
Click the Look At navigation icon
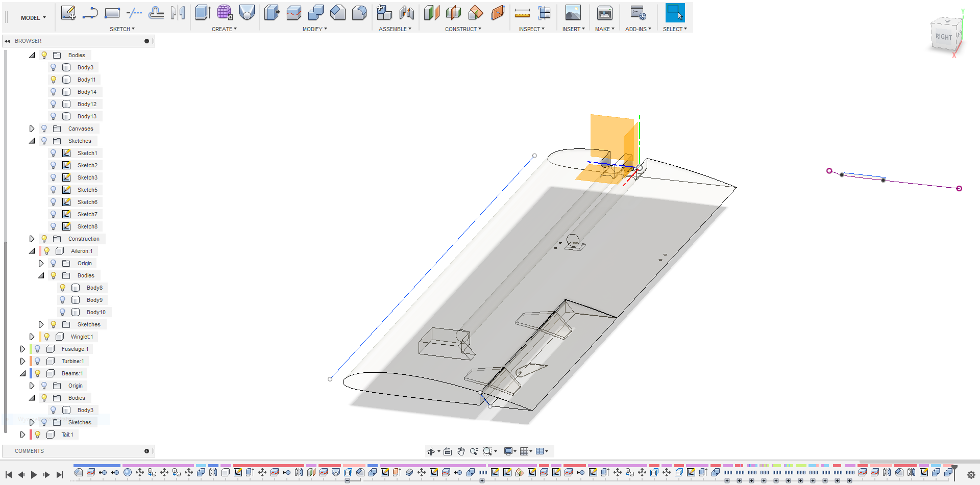click(448, 451)
